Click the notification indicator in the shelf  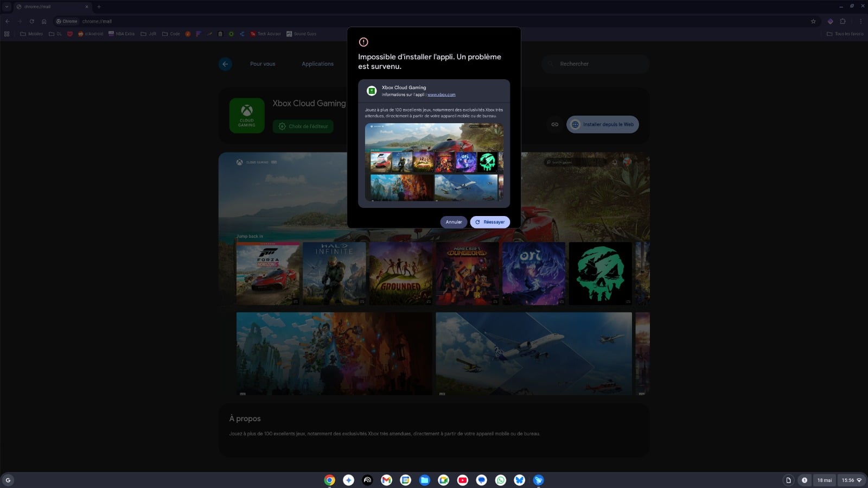(805, 480)
